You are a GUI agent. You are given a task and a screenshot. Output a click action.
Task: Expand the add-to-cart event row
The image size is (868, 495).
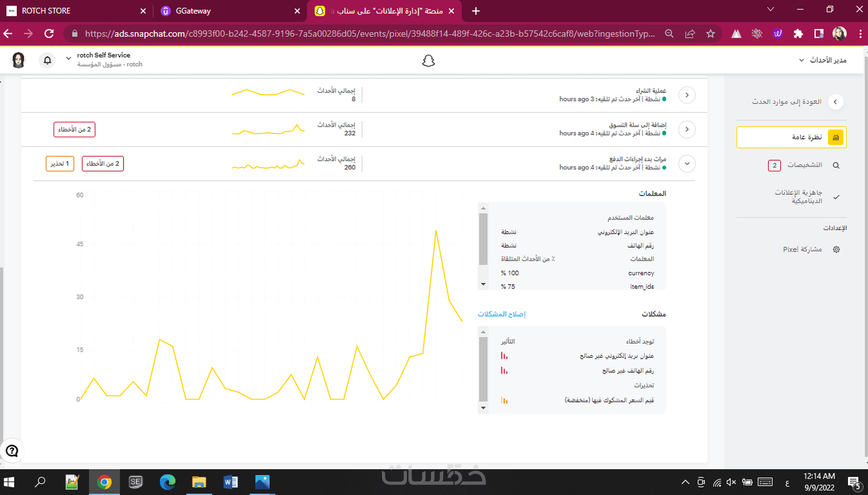coord(687,129)
